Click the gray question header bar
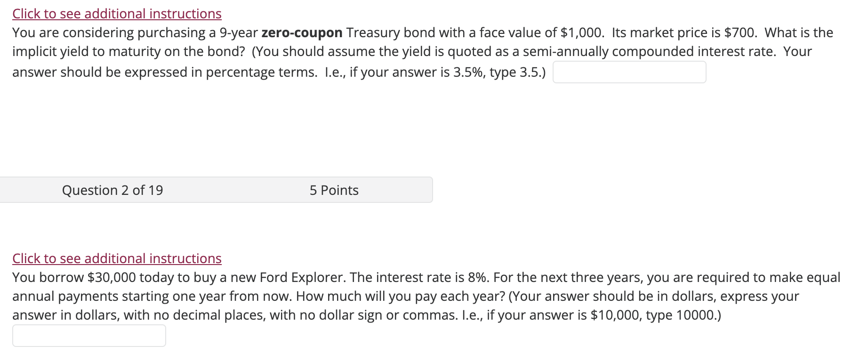 [216, 190]
